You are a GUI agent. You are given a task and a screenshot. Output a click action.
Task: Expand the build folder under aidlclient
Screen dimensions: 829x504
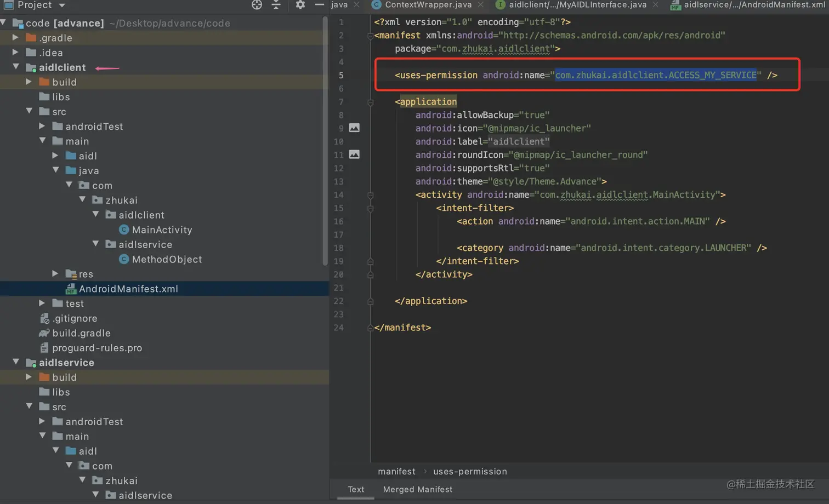29,82
